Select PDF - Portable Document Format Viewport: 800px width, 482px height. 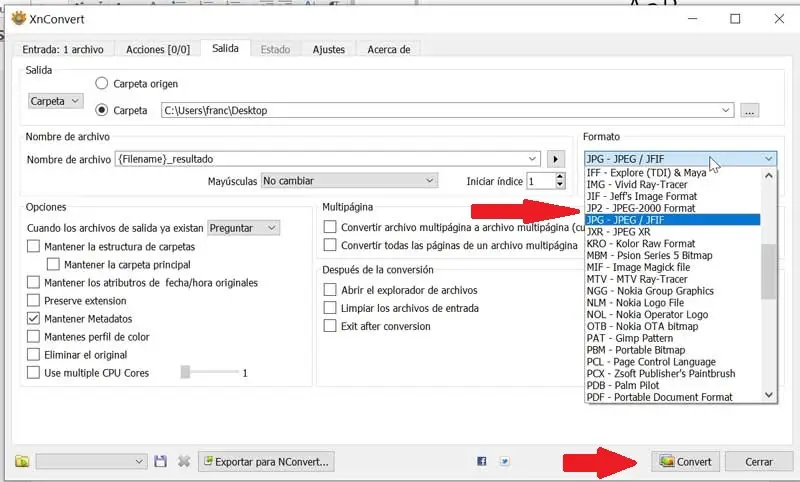tap(672, 397)
